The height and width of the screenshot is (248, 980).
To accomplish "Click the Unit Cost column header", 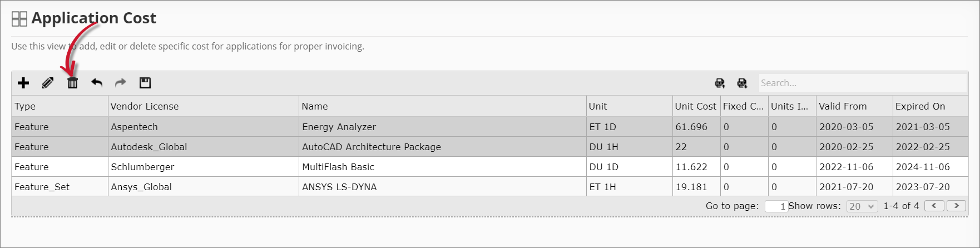I will [x=695, y=106].
